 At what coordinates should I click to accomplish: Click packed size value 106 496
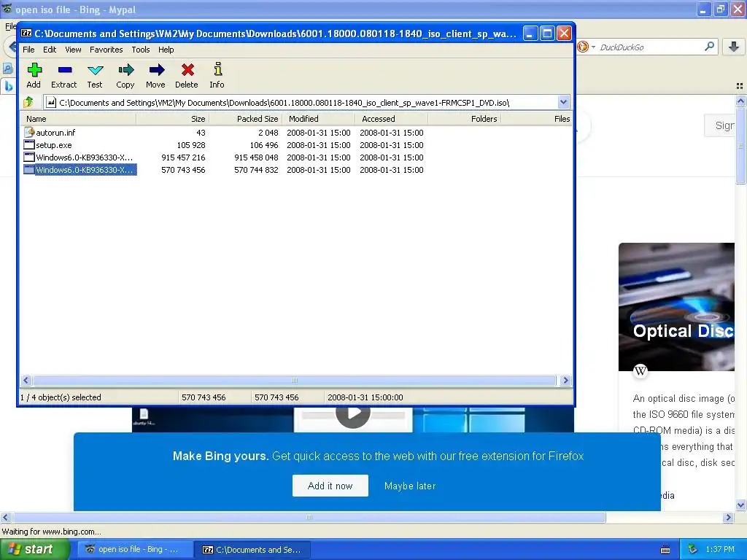click(x=264, y=145)
